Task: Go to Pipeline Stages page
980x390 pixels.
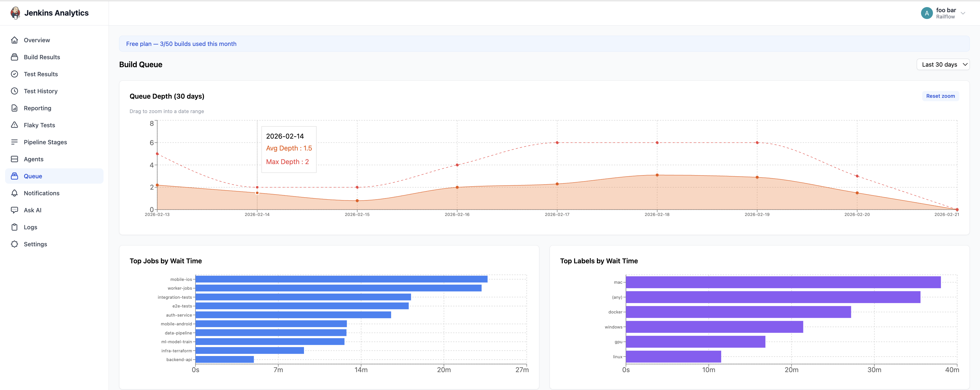Action: 45,142
